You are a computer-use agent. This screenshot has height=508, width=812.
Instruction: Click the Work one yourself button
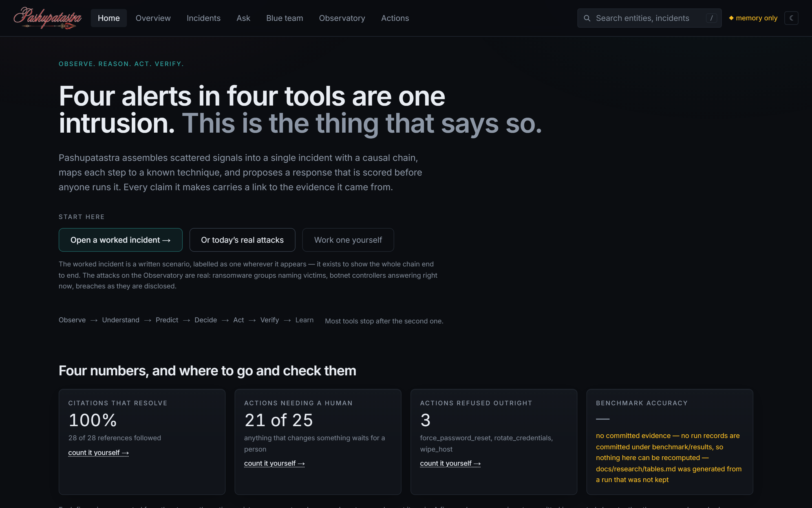pos(348,240)
